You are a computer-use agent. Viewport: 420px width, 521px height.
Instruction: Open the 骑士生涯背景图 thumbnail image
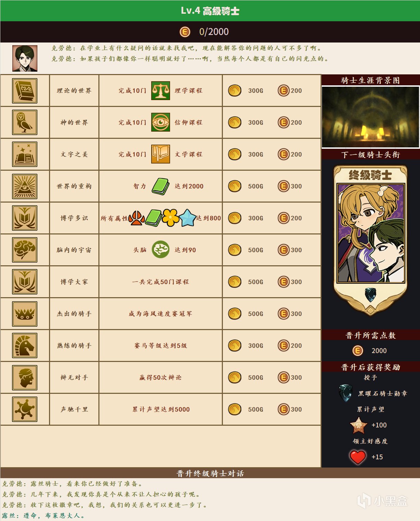tap(370, 117)
